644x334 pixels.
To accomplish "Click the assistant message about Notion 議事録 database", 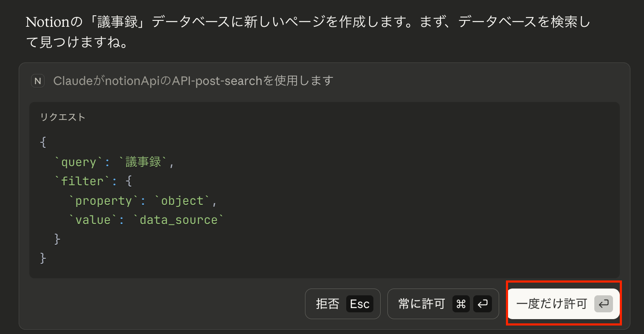I will 308,32.
